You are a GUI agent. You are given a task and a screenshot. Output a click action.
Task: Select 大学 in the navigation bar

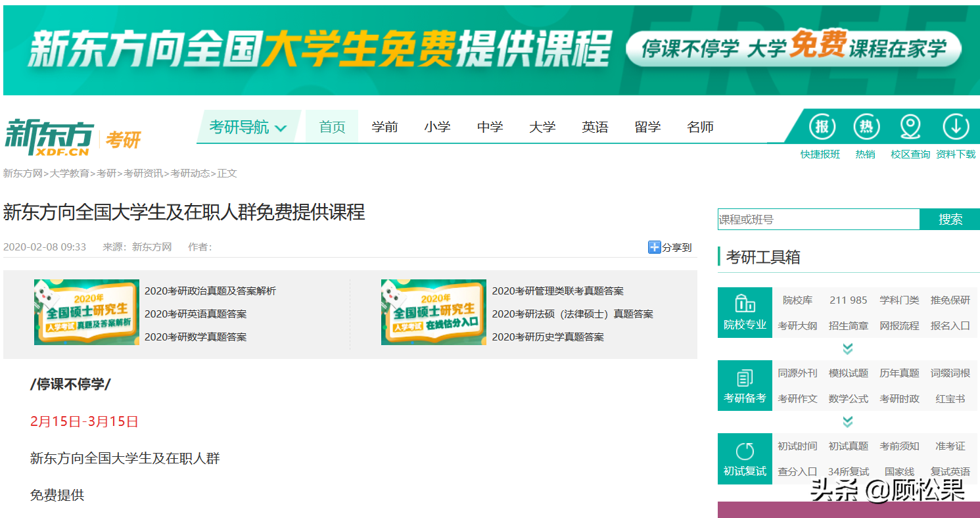point(542,126)
